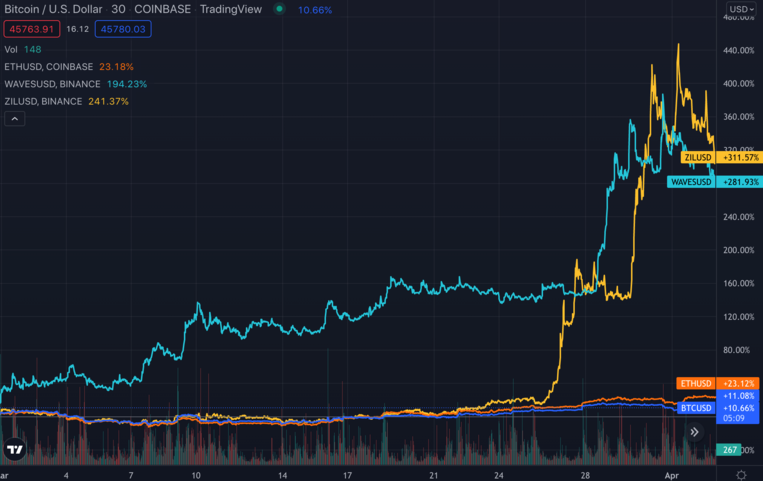Click the 05:09 countdown label
The image size is (763, 481).
(734, 418)
